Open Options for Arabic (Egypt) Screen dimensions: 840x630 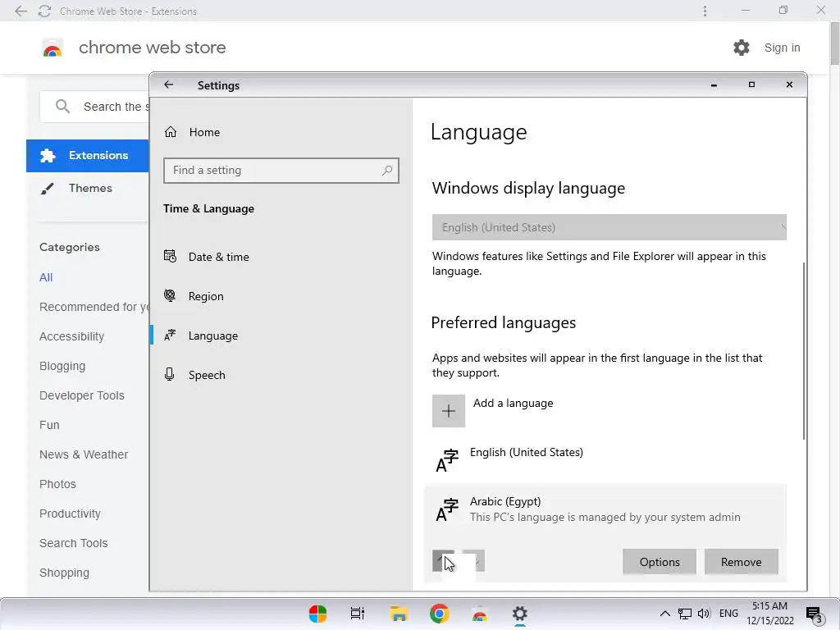click(659, 561)
